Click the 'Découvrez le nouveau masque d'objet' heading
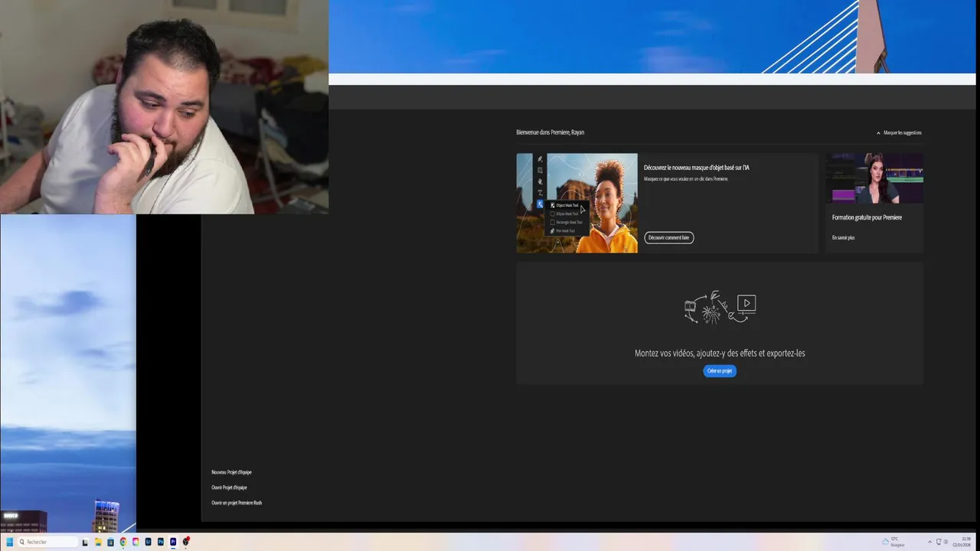 click(x=697, y=168)
